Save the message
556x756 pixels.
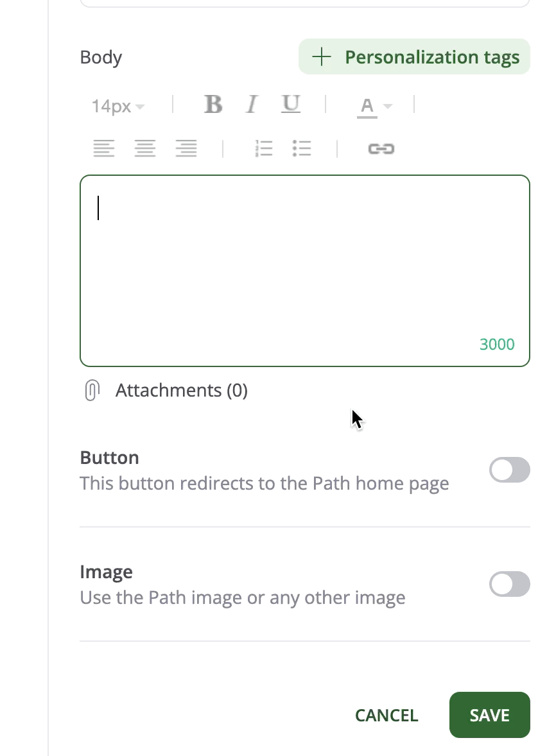(489, 715)
